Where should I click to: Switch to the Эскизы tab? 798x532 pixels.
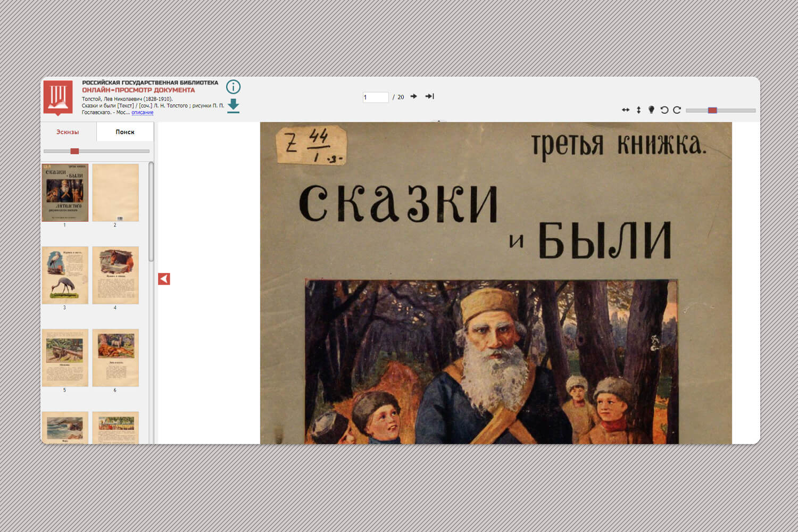(x=68, y=132)
